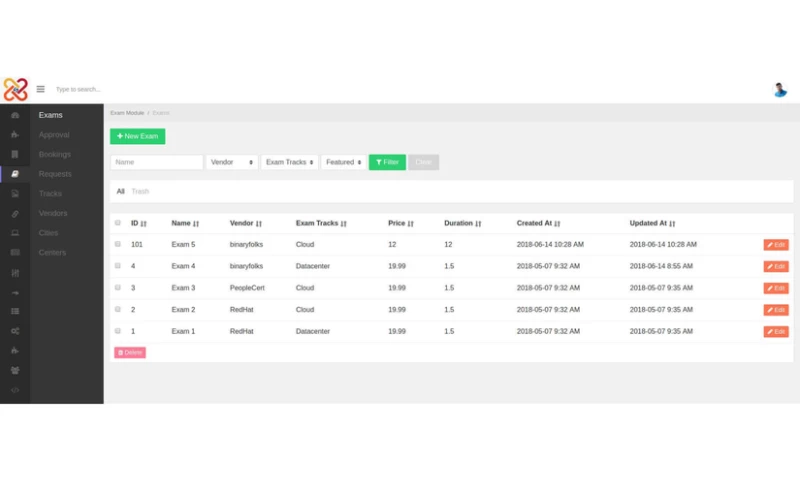The height and width of the screenshot is (480, 800).
Task: Open Vendors in the sidebar menu
Action: [53, 213]
